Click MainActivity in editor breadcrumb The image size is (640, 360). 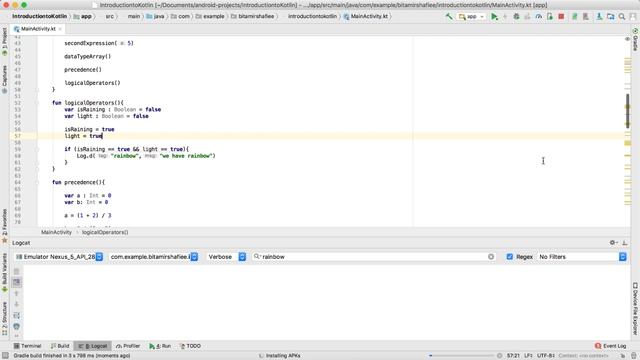pyautogui.click(x=56, y=232)
